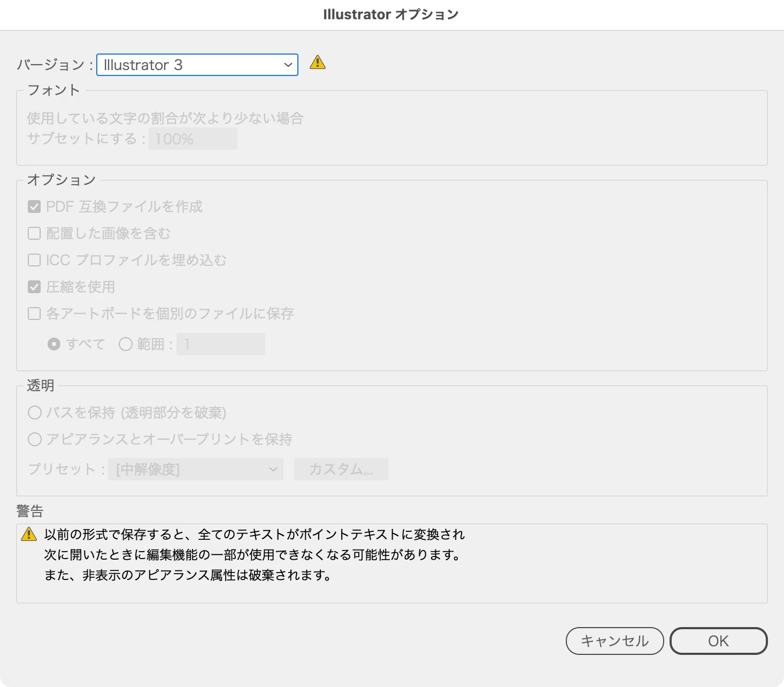Select パスを保持 (透明部分を破棄) radio button
This screenshot has height=687, width=784.
(x=35, y=413)
